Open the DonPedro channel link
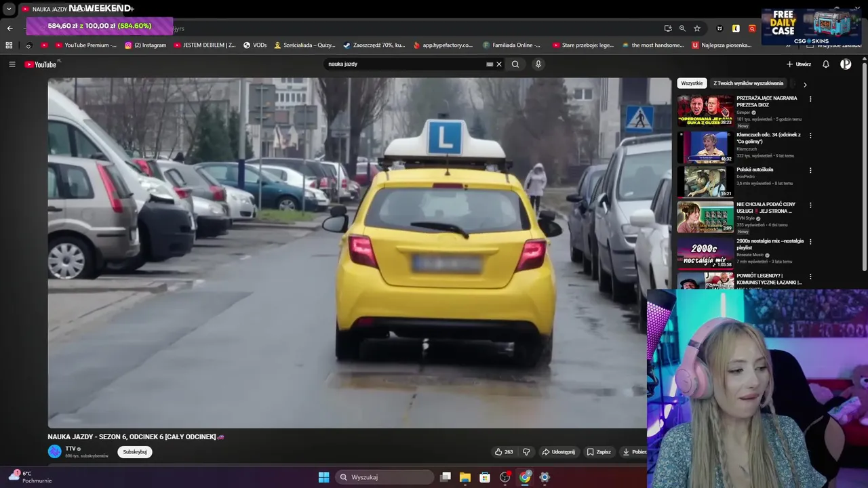 point(745,176)
